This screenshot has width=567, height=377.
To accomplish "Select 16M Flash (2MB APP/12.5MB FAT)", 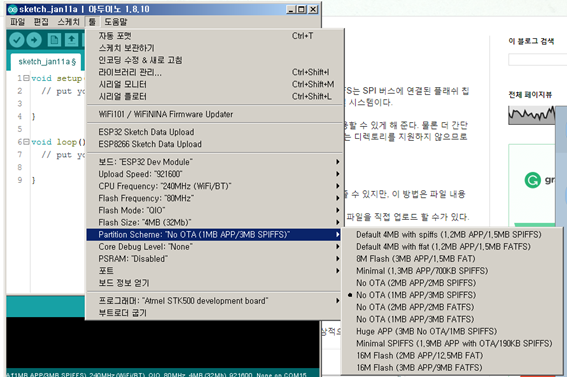I will tap(452, 356).
